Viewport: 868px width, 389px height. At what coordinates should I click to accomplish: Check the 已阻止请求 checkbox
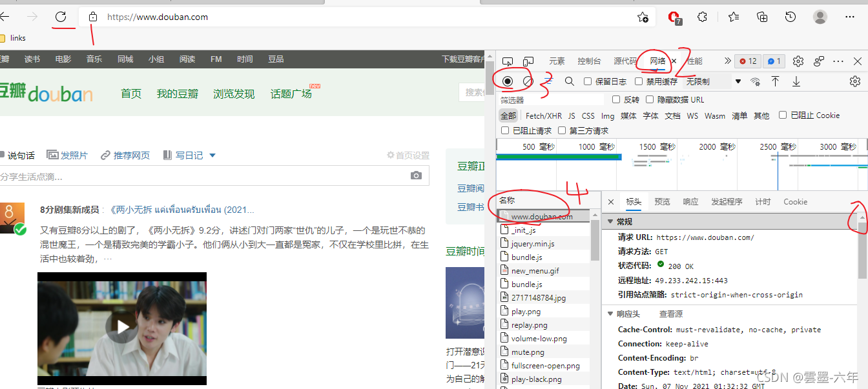point(505,130)
